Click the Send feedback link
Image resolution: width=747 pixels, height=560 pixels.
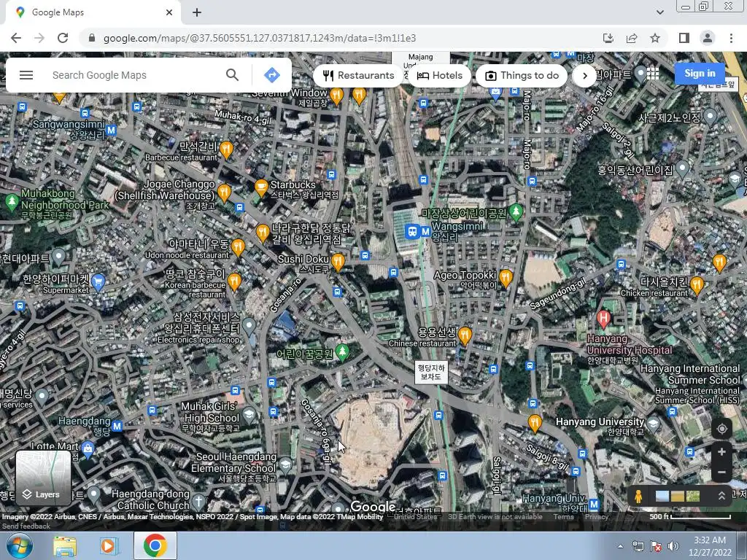[x=26, y=526]
